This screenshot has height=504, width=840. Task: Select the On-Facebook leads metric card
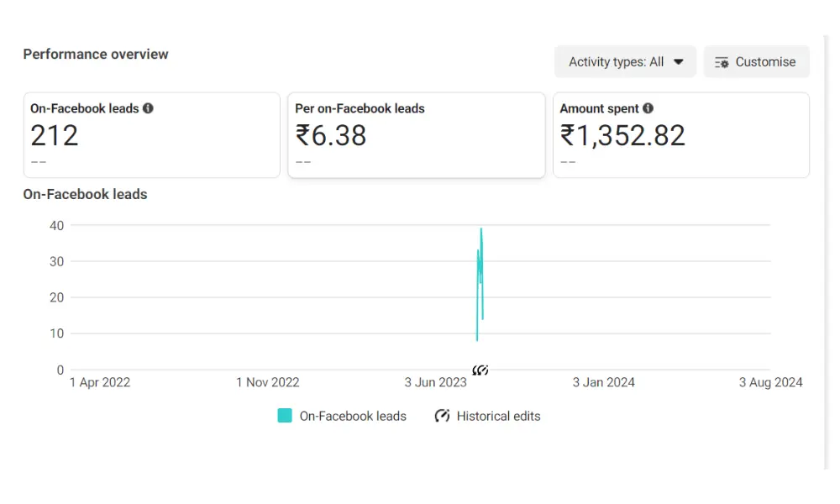(x=151, y=135)
